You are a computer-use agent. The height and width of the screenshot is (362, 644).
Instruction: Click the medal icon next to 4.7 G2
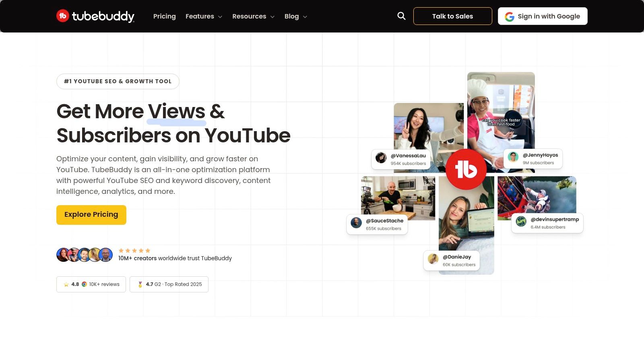coord(140,284)
